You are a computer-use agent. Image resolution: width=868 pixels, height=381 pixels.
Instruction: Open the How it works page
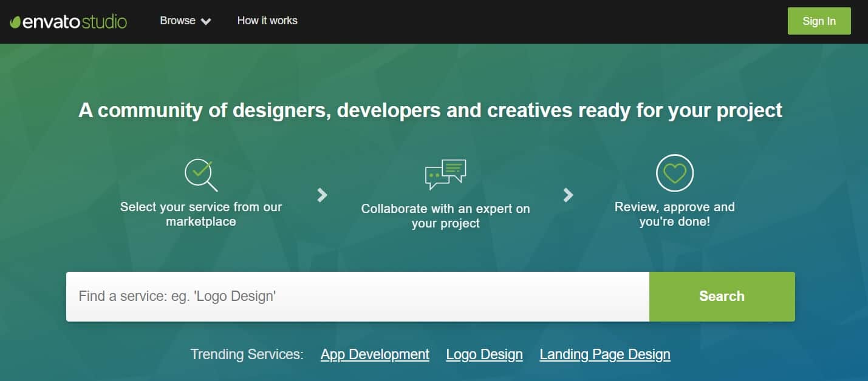click(267, 21)
